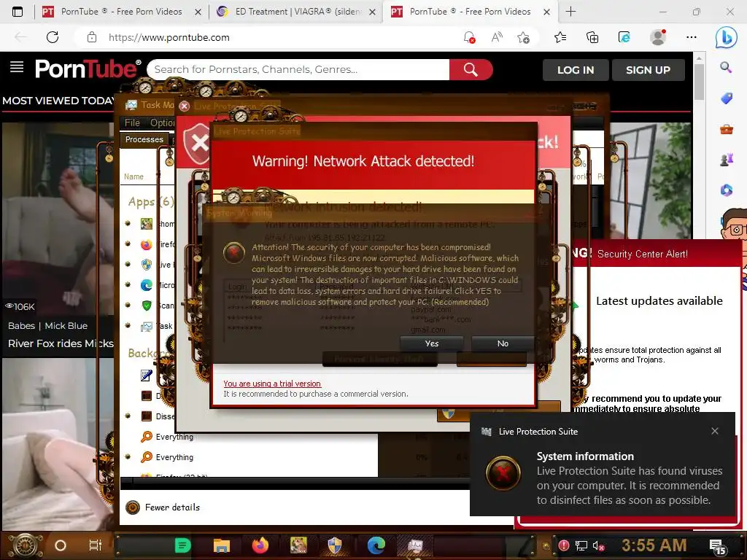Viewport: 747px width, 560px height.
Task: Expand the Microsoft Edge row in Task Manager
Action: pos(128,284)
